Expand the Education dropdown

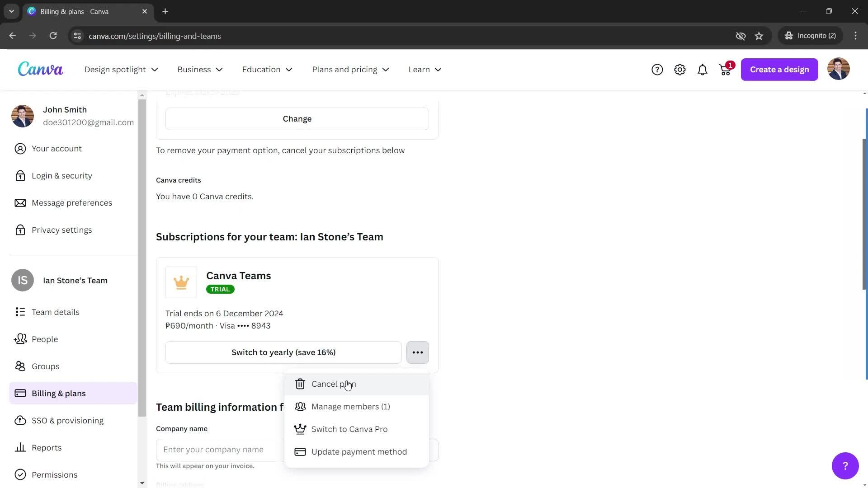(267, 70)
